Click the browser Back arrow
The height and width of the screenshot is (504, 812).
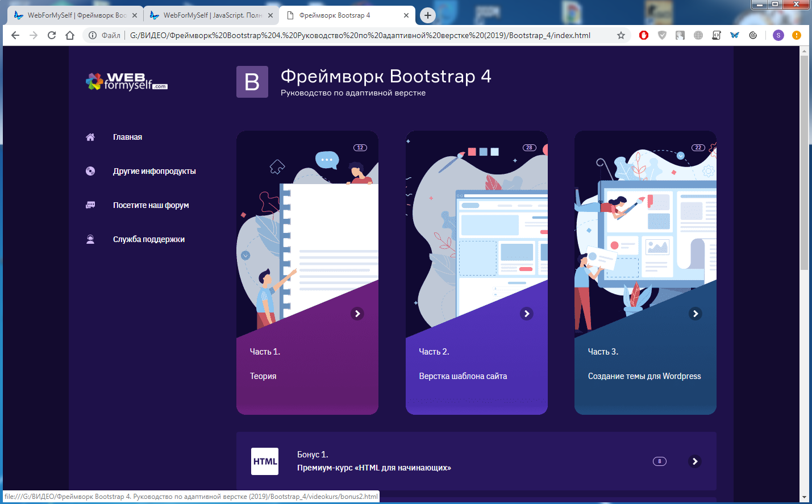click(x=15, y=35)
